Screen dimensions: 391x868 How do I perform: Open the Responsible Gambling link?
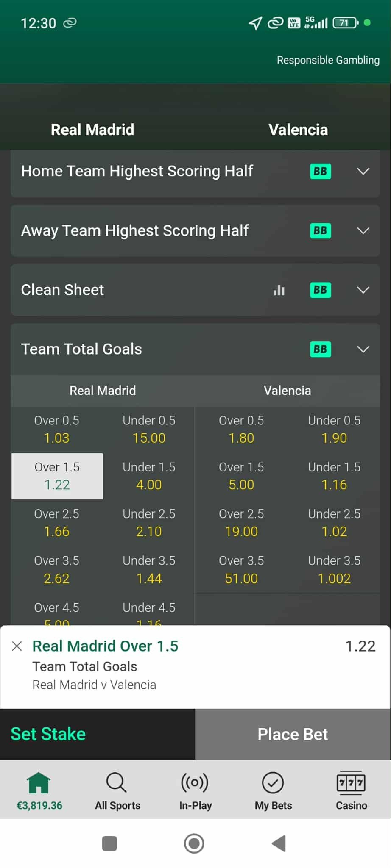[x=328, y=60]
